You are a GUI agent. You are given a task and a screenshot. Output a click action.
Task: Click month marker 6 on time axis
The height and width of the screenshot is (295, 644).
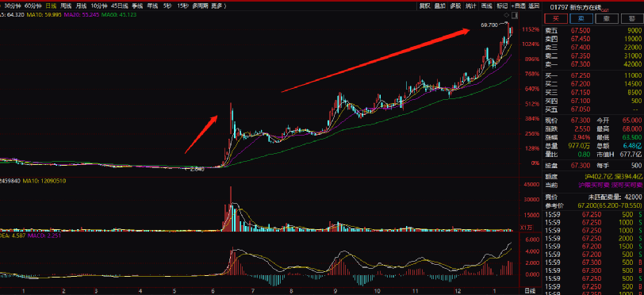(x=213, y=291)
